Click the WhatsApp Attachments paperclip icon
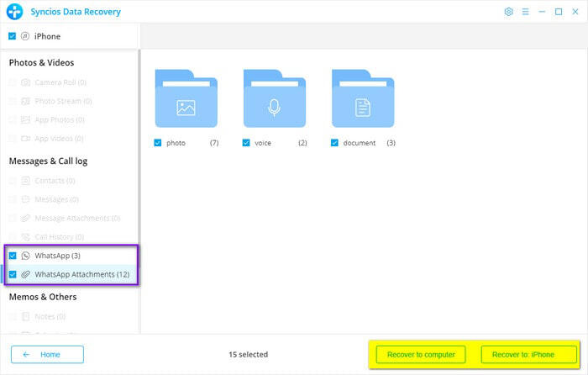588x375 pixels. coord(25,274)
